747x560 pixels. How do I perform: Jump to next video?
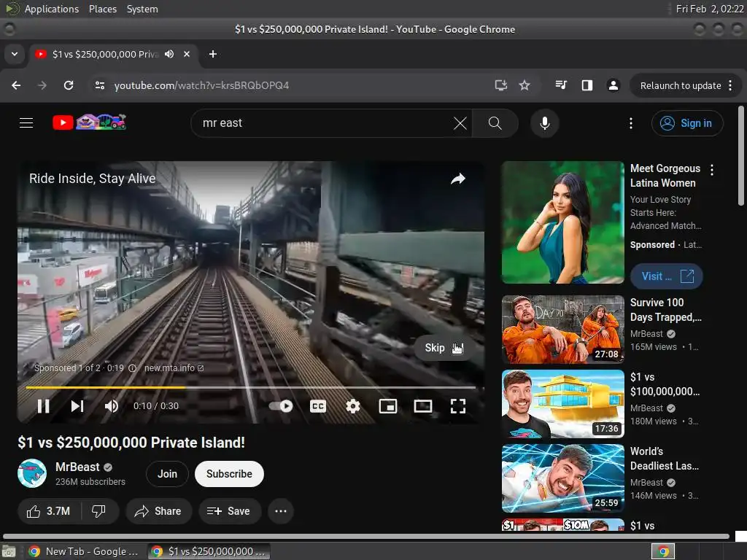tap(77, 406)
